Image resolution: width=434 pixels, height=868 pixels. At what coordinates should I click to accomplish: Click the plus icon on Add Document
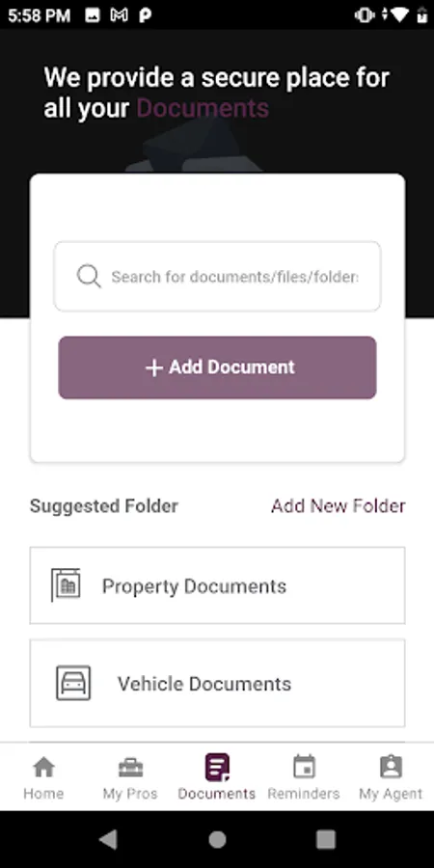click(x=153, y=367)
